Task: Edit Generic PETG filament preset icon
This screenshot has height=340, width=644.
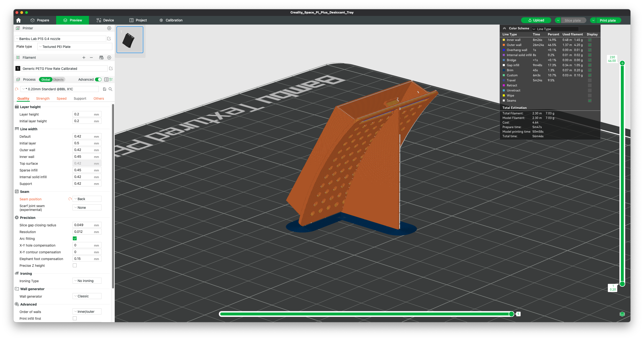Action: point(111,68)
